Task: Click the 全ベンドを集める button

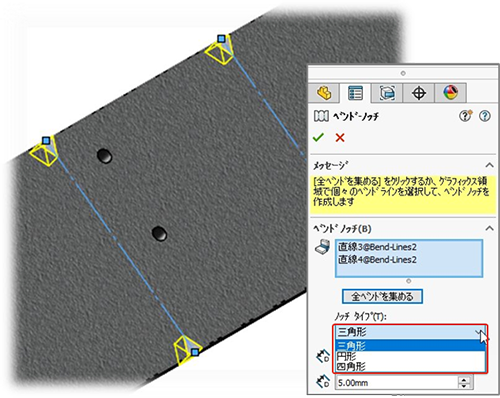Action: point(382,296)
